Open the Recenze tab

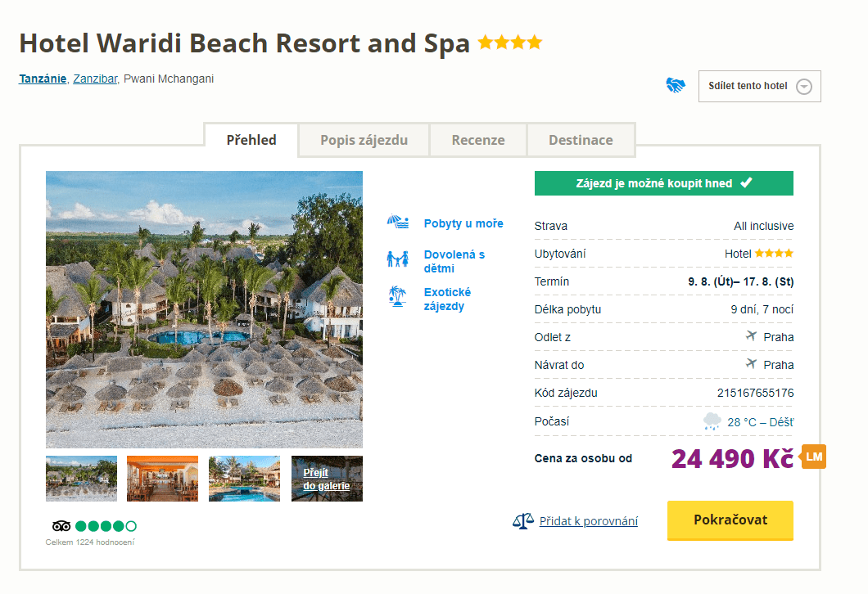click(478, 140)
